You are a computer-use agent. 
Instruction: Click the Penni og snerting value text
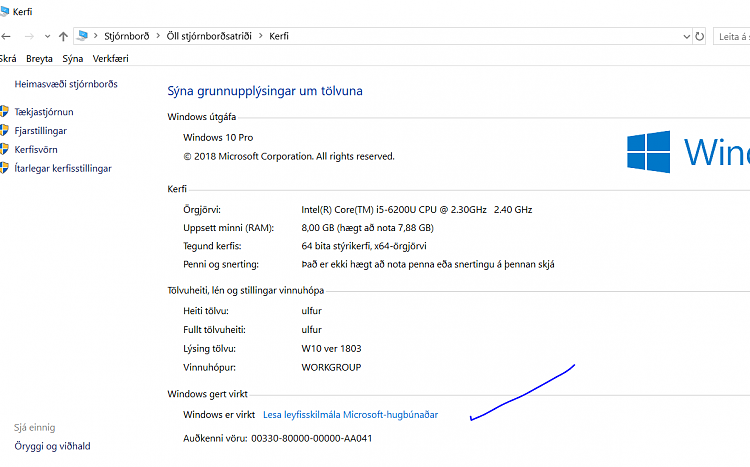point(428,264)
